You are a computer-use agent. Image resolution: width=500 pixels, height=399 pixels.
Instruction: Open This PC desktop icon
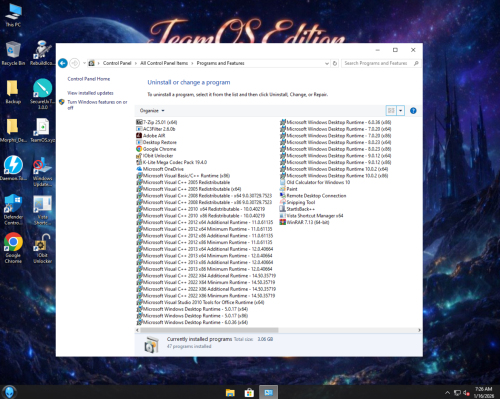pyautogui.click(x=13, y=15)
